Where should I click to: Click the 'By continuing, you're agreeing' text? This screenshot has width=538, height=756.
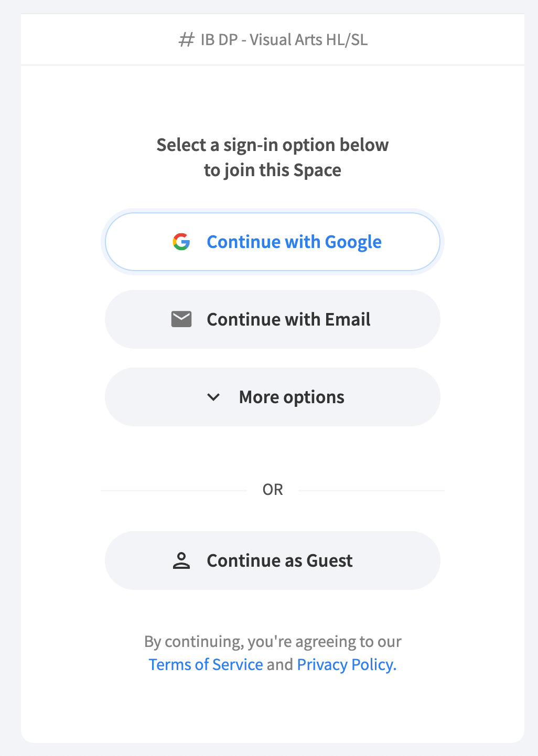[273, 642]
